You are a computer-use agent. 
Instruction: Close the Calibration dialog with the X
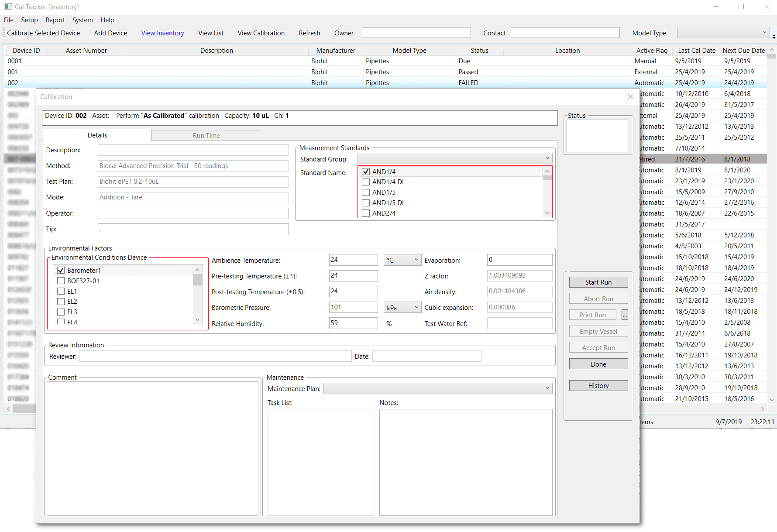pos(630,96)
